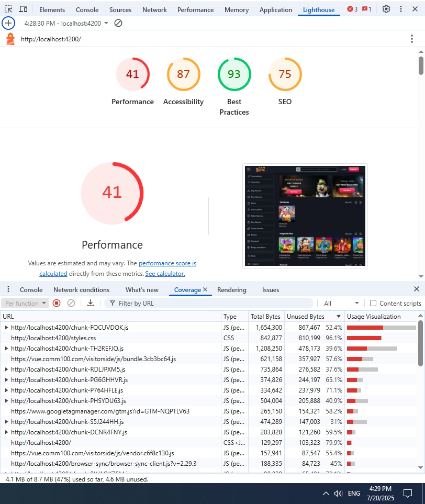This screenshot has height=504, width=425.
Task: Activate the inspect element picker icon
Action: pyautogui.click(x=9, y=9)
